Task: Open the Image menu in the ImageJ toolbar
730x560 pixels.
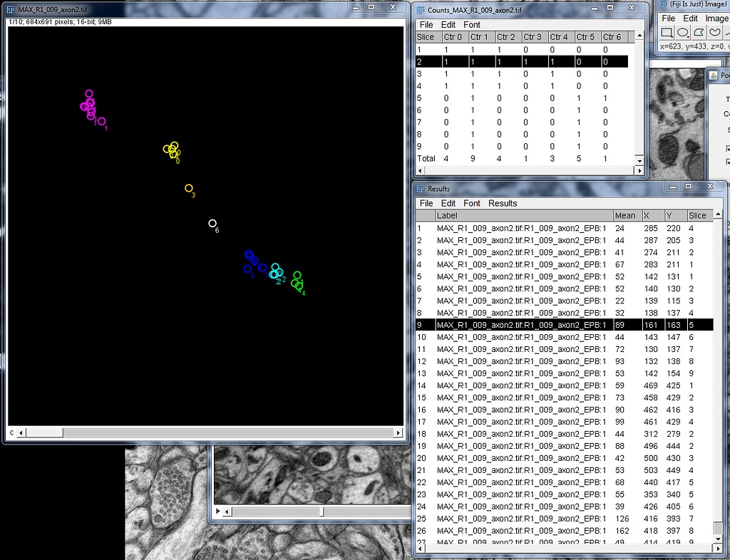Action: [716, 18]
